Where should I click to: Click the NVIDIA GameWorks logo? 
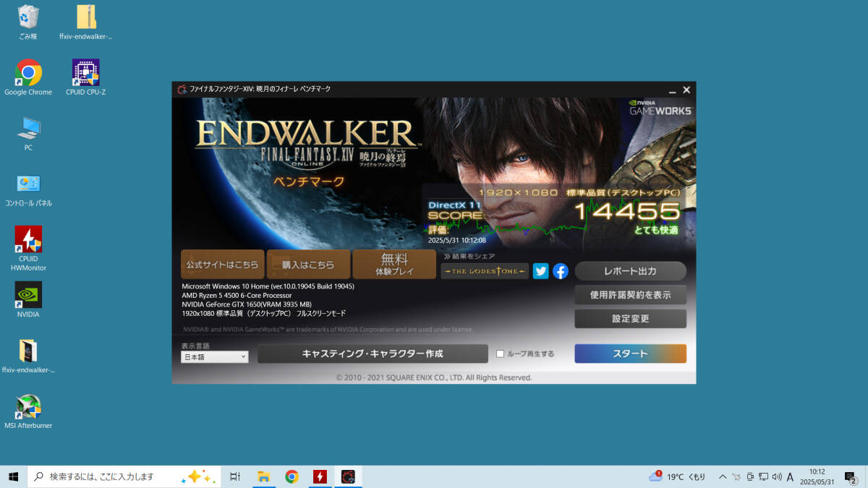[x=659, y=107]
